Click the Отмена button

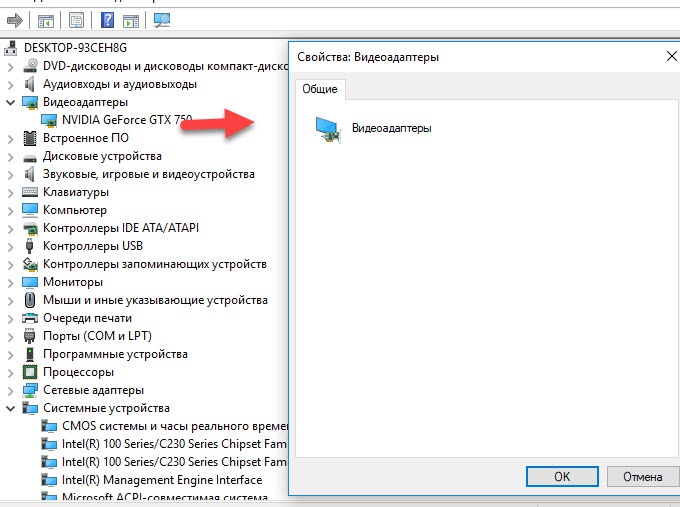642,476
